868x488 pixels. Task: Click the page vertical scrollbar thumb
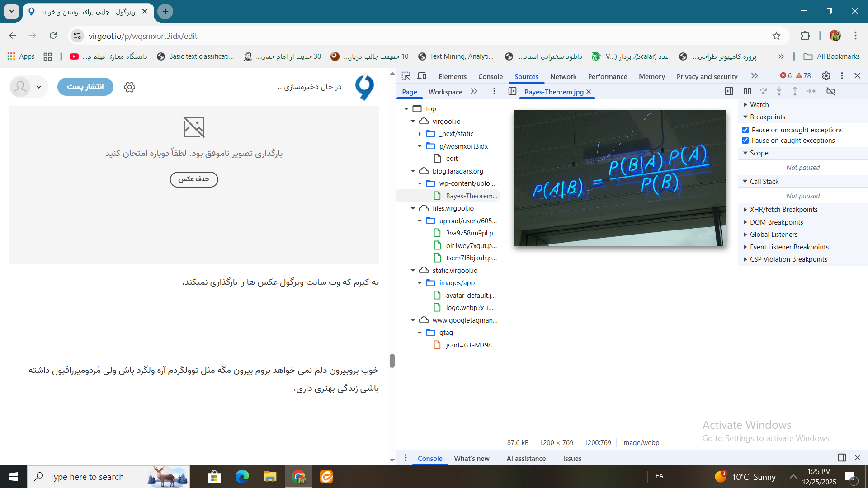click(392, 361)
